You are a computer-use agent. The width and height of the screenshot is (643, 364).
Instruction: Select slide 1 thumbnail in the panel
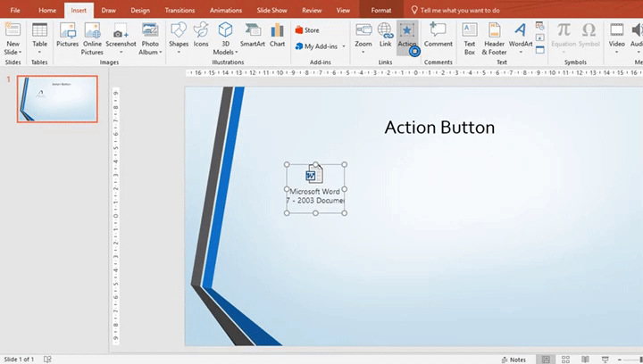click(57, 98)
